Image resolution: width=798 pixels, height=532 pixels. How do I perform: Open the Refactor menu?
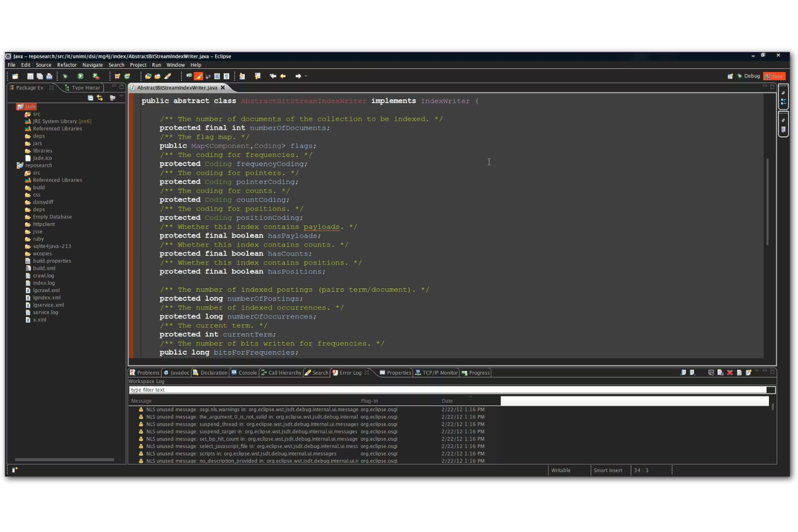tap(67, 65)
